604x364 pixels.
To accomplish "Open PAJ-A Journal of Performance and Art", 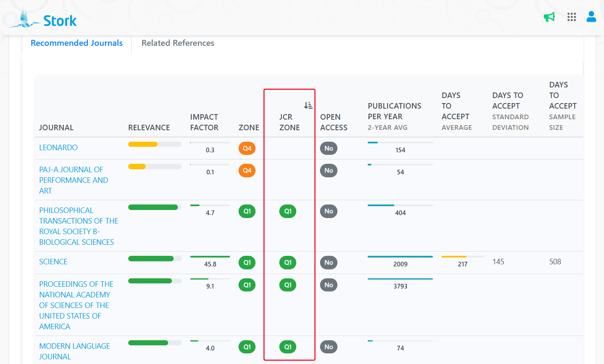I will coord(73,180).
